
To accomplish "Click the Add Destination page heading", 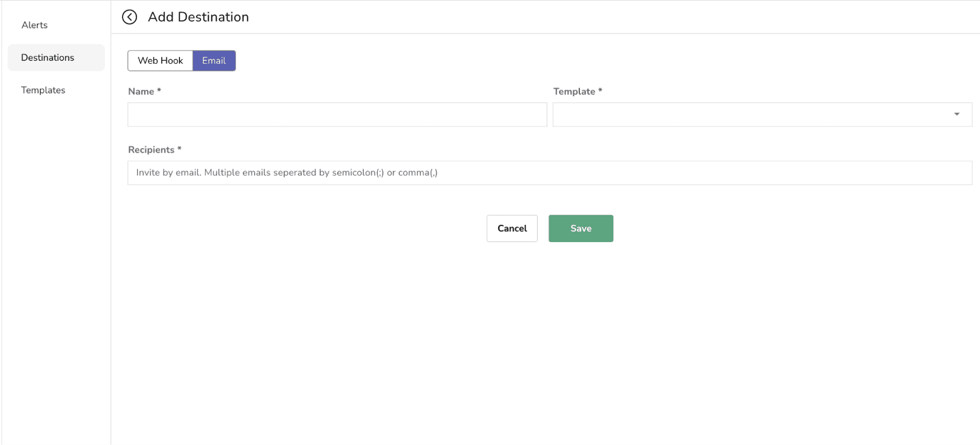I will [x=199, y=17].
